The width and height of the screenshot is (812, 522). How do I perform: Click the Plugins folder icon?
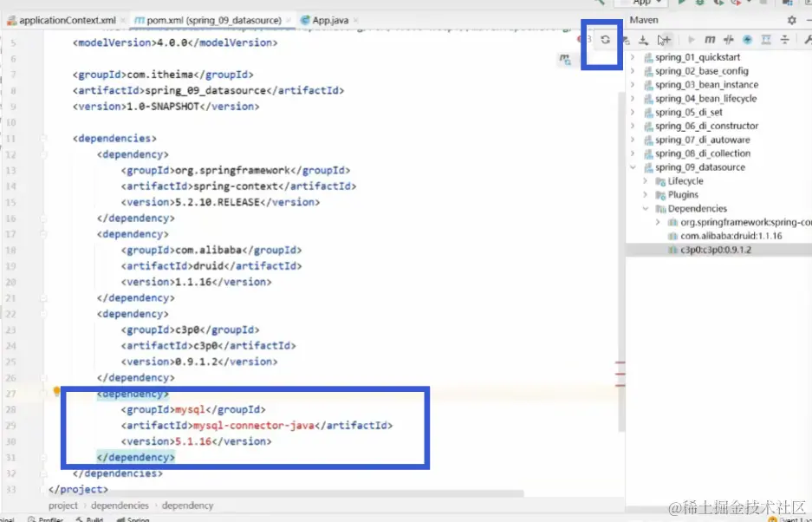coord(660,195)
